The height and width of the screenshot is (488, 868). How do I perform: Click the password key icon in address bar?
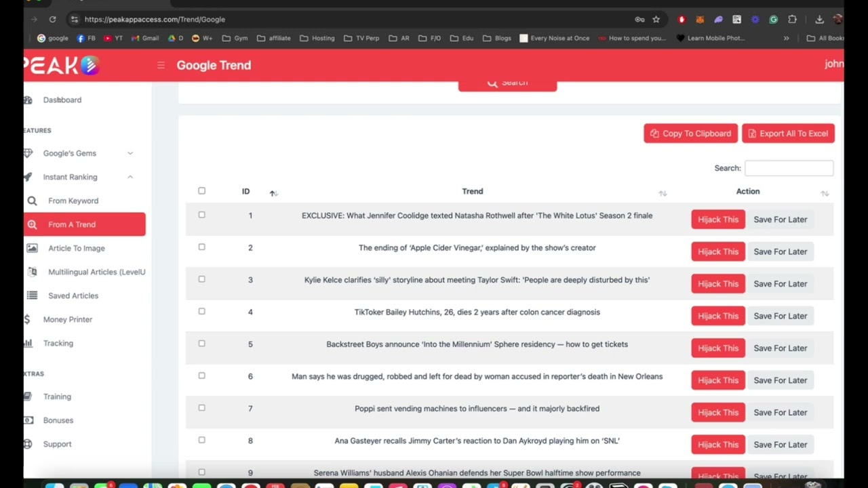pos(639,20)
